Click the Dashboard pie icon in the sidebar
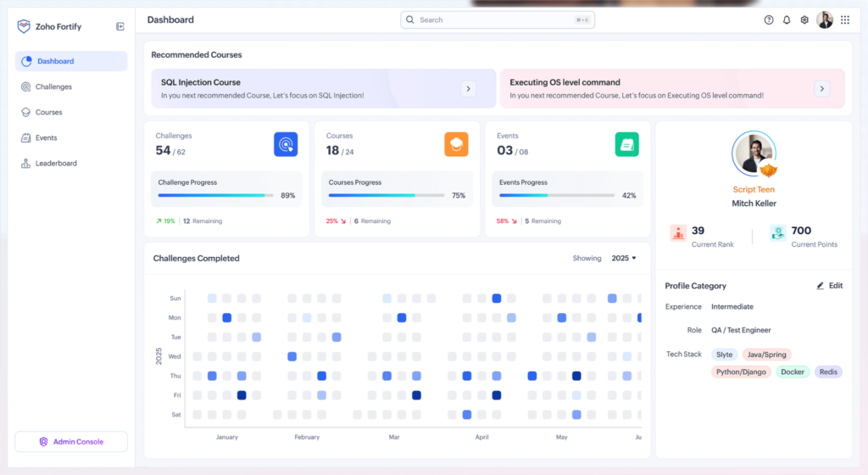 coord(26,61)
